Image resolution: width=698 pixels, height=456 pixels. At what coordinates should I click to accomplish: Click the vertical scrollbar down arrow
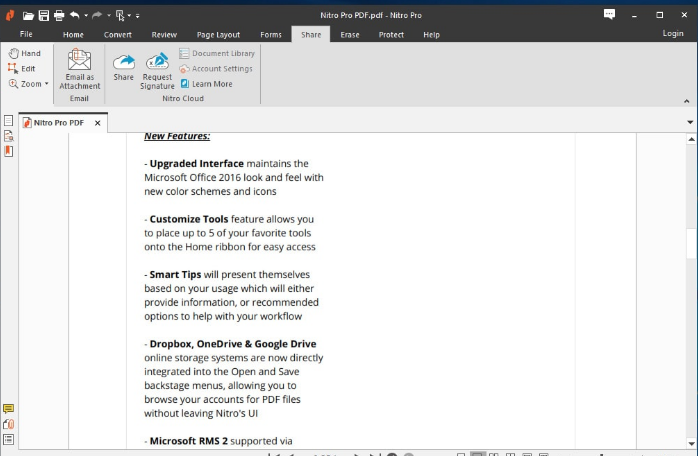click(x=691, y=444)
